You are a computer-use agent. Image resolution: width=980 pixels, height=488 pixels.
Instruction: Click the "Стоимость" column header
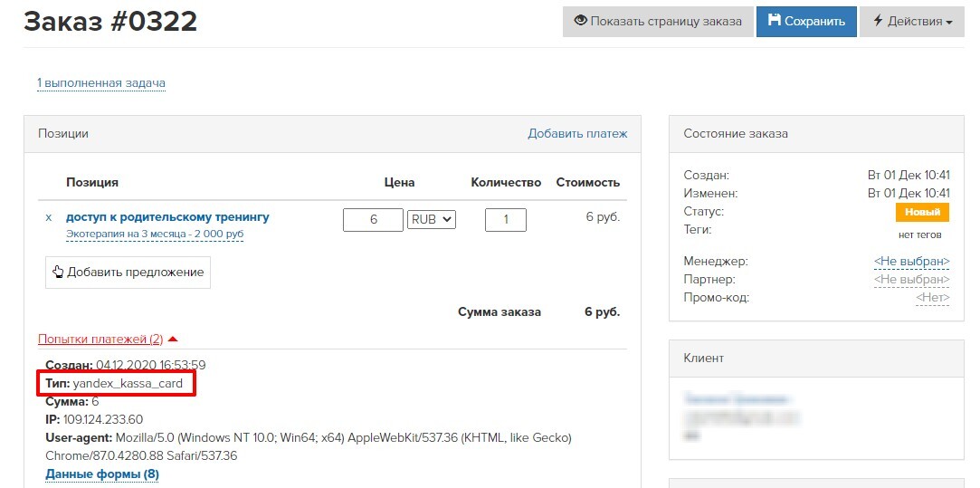[x=588, y=183]
